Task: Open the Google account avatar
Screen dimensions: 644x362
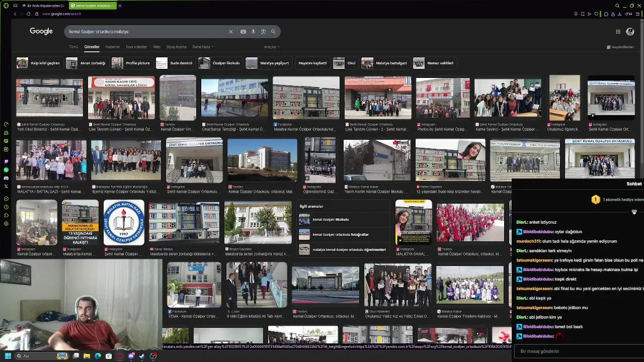Action: point(630,32)
